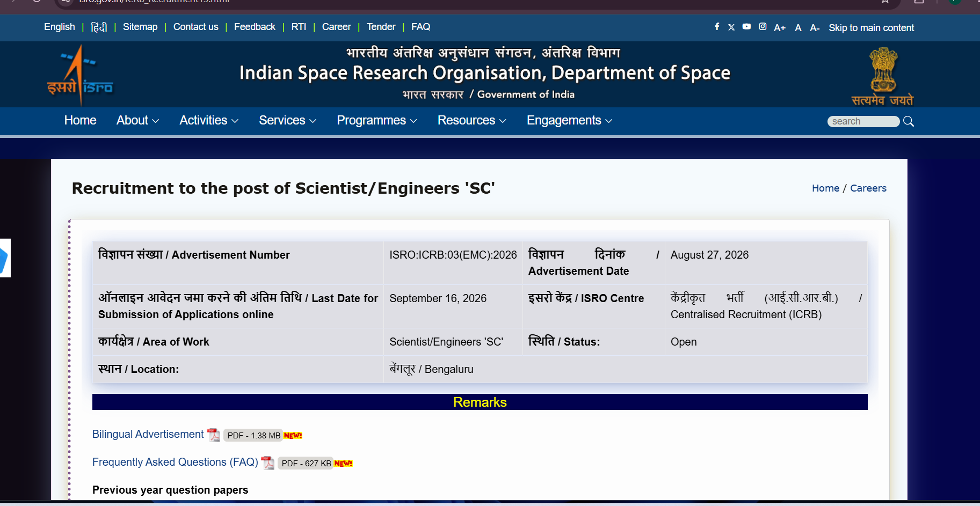This screenshot has height=506, width=980.
Task: Open the Sitemap link
Action: pyautogui.click(x=140, y=27)
